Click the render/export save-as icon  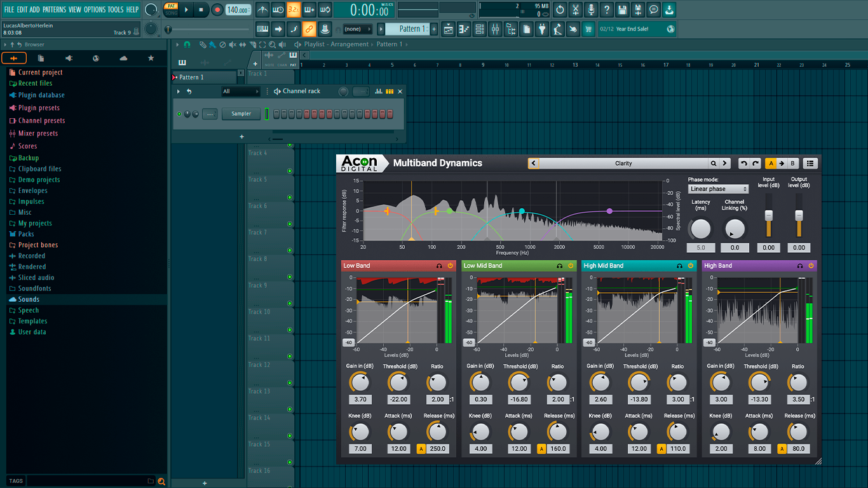pos(638,10)
